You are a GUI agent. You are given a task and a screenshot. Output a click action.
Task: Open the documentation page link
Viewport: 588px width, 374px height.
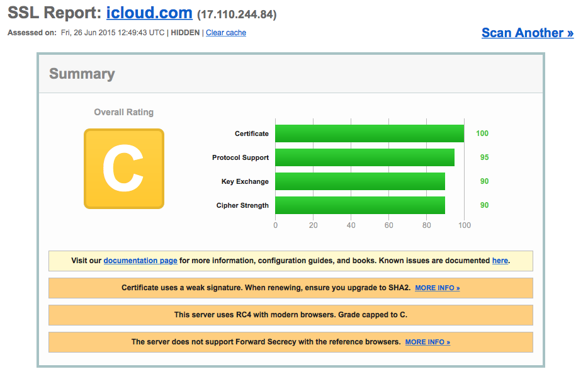[x=140, y=260]
